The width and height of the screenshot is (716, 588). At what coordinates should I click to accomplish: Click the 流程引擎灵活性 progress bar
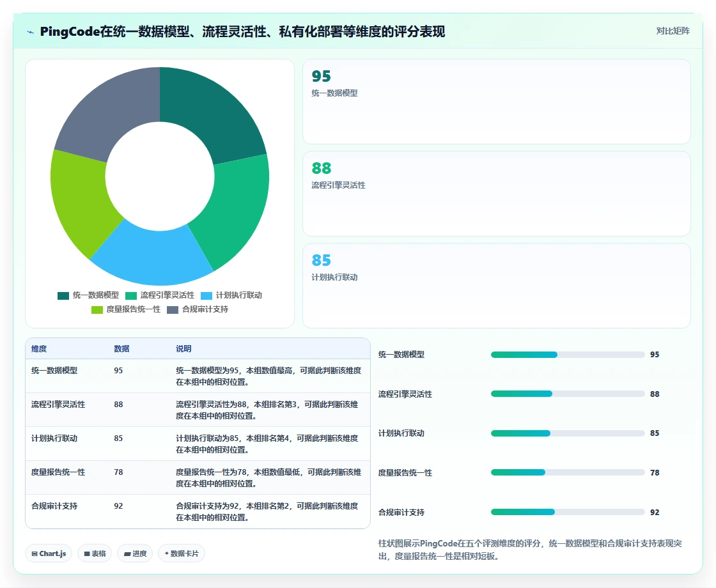(x=568, y=394)
